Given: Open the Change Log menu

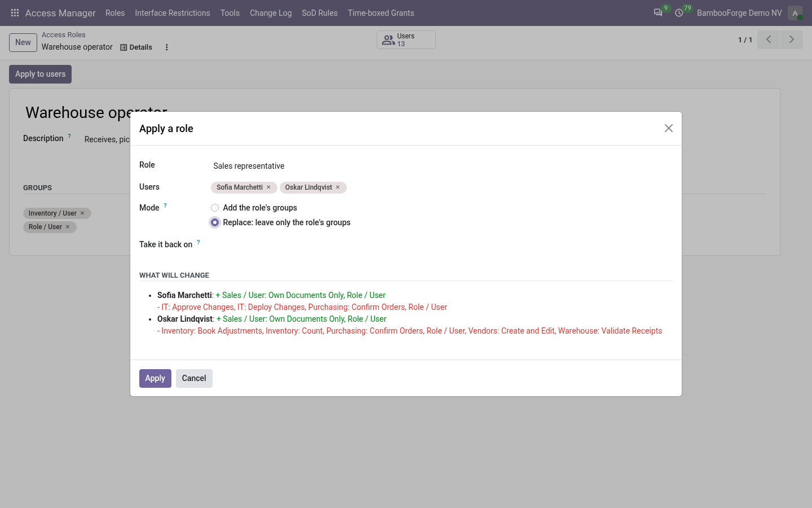Looking at the screenshot, I should (x=271, y=13).
